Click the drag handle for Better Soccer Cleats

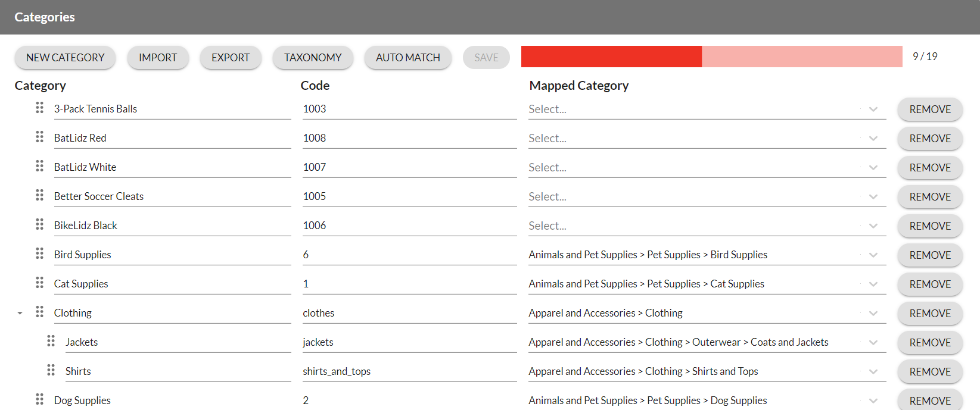(39, 195)
